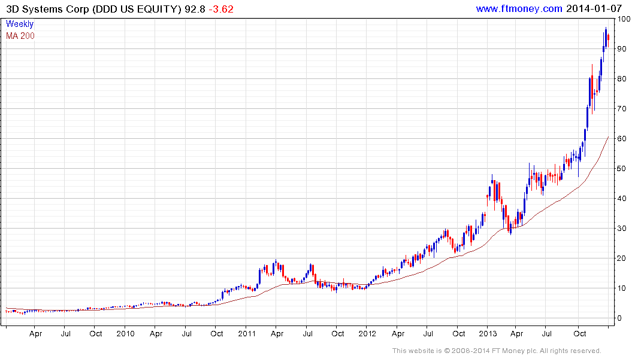
Task: Click the y-axis label 90
Action: 622,49
